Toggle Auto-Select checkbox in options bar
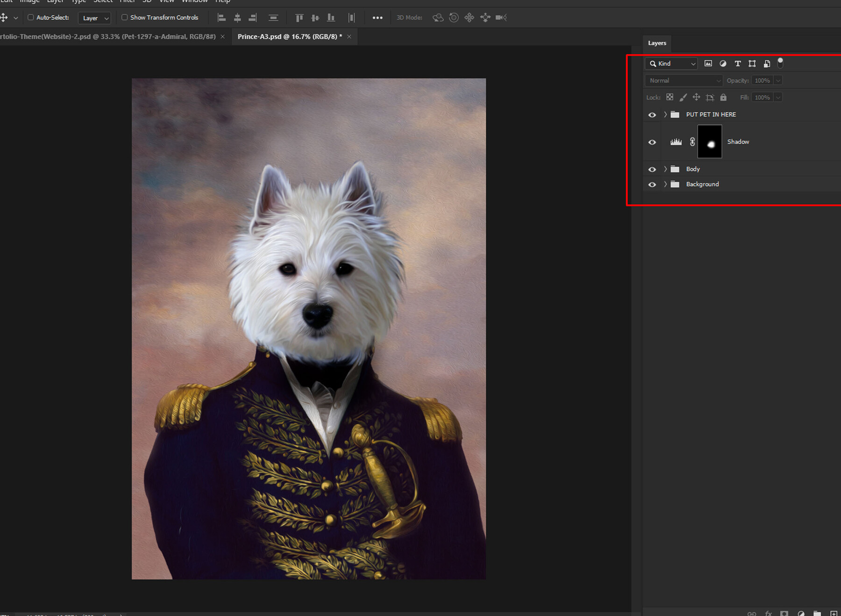 30,17
